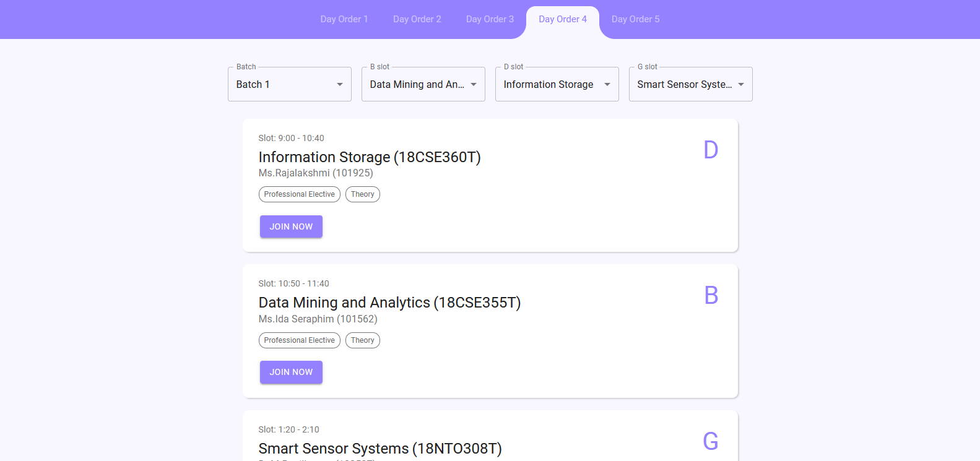Click the Theory chip under Information Storage
This screenshot has width=980, height=461.
pyautogui.click(x=362, y=194)
